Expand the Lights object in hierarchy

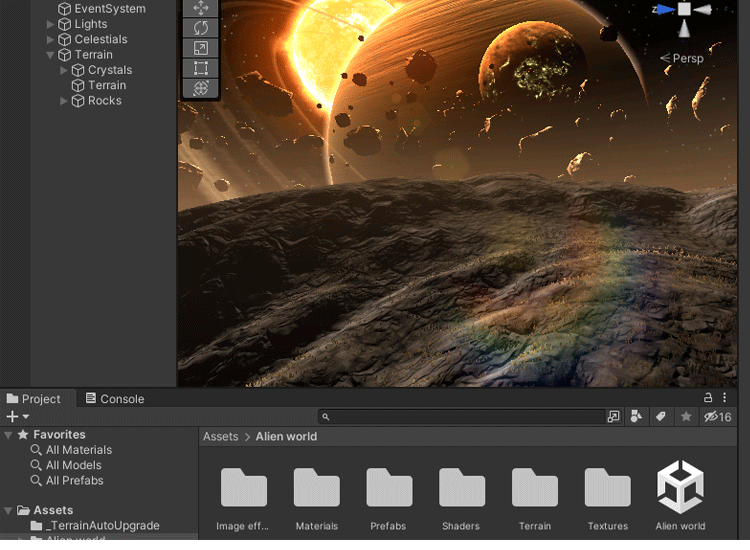point(51,24)
